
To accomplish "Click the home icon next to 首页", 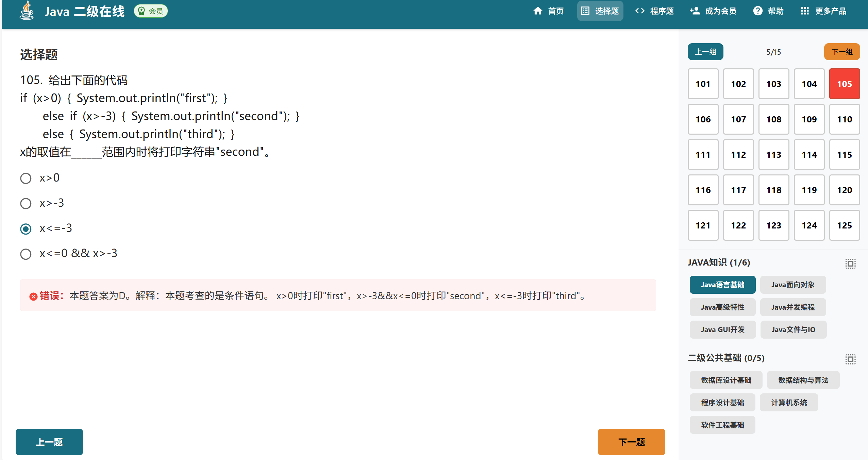I will click(538, 11).
